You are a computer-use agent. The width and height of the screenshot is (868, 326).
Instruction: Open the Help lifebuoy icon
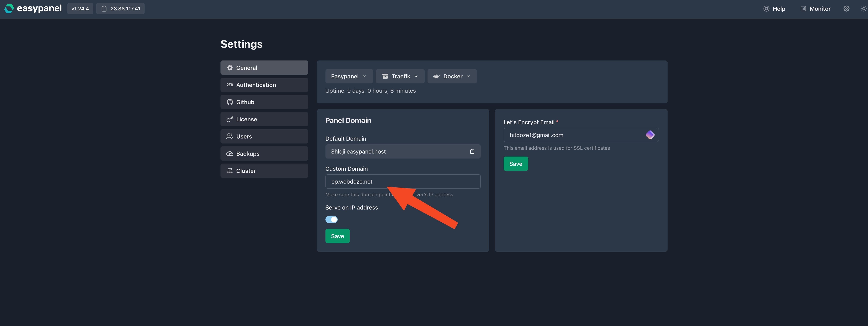point(766,9)
